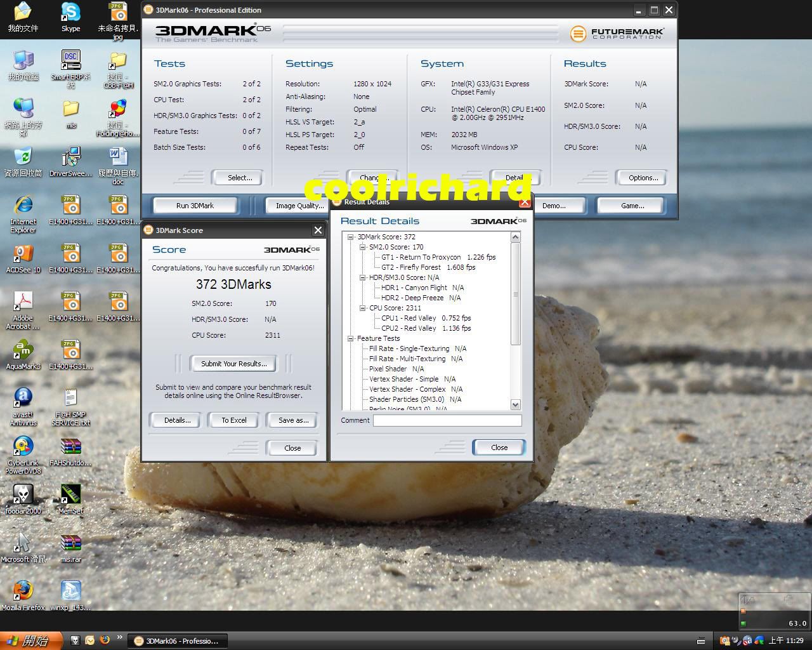Click the Change settings button

[372, 178]
